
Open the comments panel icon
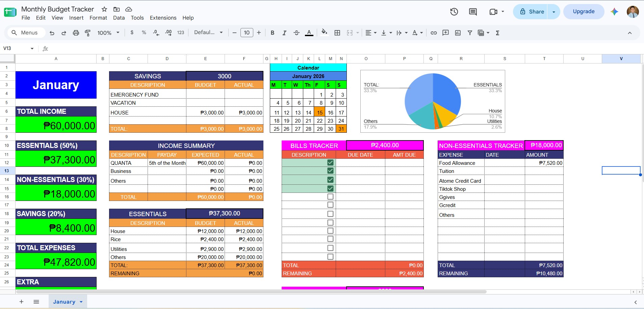pyautogui.click(x=473, y=12)
